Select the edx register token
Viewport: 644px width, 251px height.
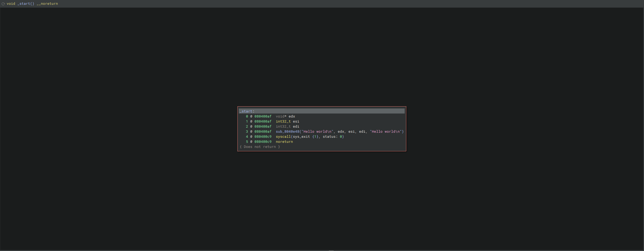pos(292,116)
